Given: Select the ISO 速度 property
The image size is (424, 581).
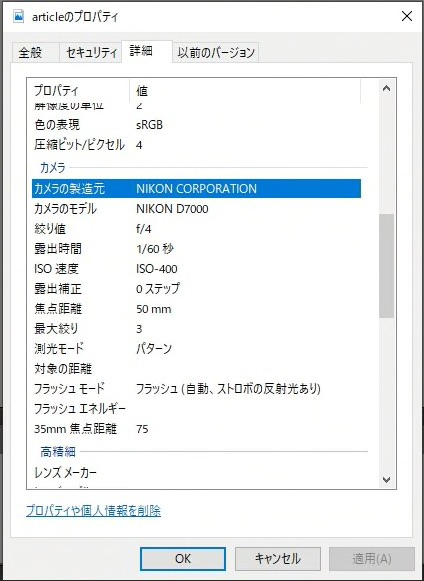Looking at the screenshot, I should pos(56,269).
